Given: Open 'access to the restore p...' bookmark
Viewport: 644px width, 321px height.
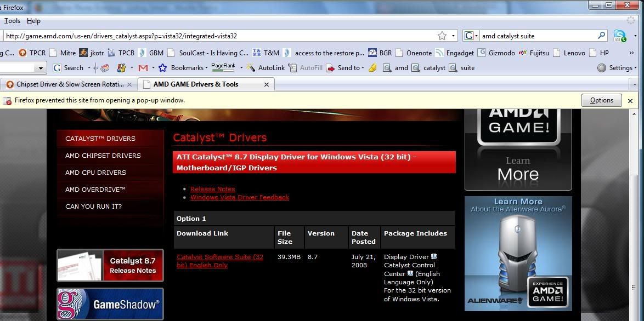Looking at the screenshot, I should point(324,53).
